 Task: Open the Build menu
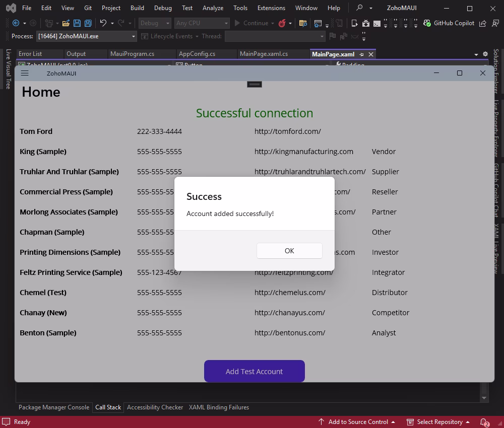tap(137, 8)
